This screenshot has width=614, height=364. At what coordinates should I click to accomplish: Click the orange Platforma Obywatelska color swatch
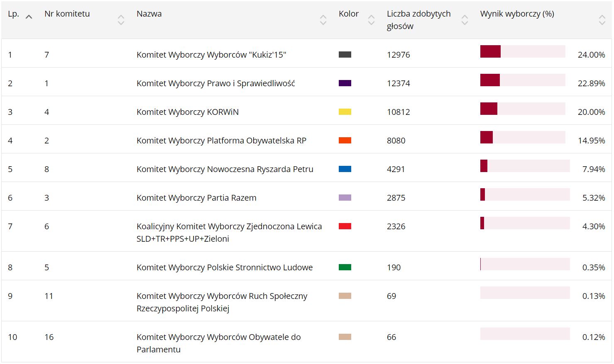click(345, 141)
